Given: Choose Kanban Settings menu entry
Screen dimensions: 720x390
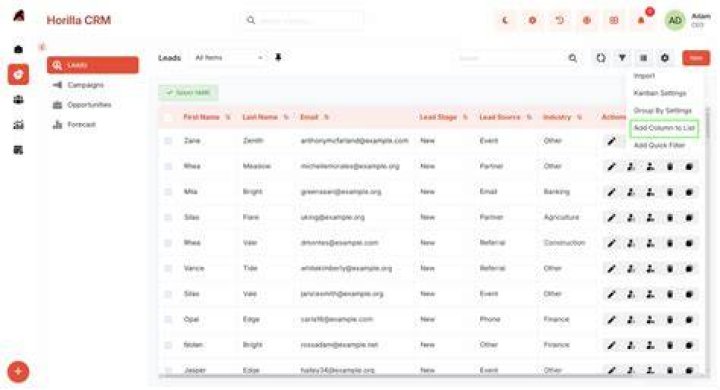Looking at the screenshot, I should click(x=660, y=93).
